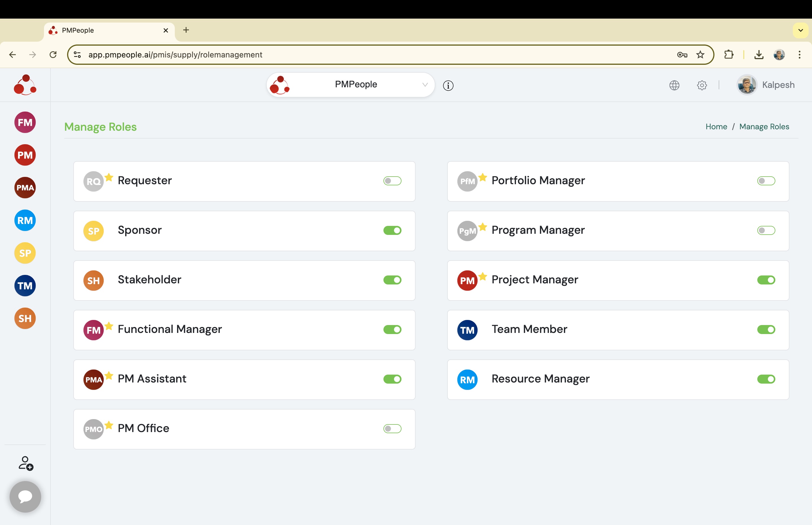This screenshot has width=812, height=525.
Task: Open Chrome tab search dropdown arrow
Action: point(800,30)
